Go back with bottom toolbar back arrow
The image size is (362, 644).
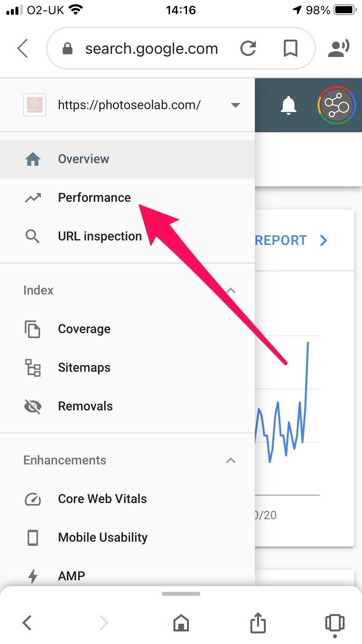click(27, 623)
